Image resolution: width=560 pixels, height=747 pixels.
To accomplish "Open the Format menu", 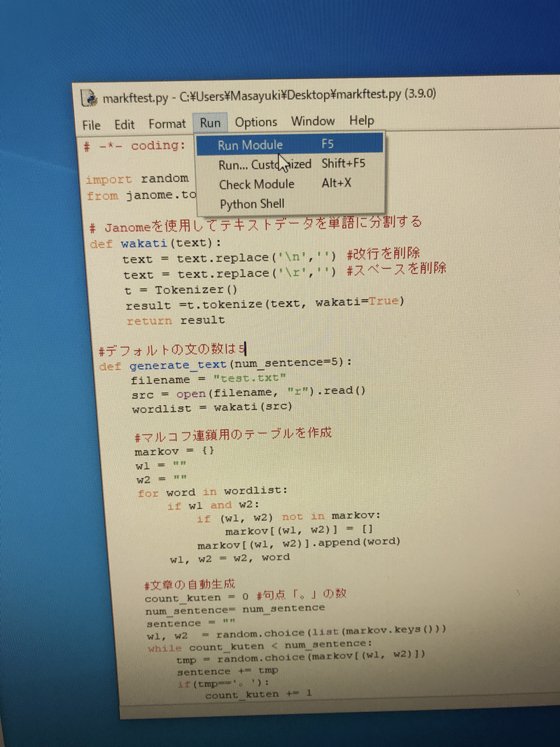I will (x=167, y=124).
